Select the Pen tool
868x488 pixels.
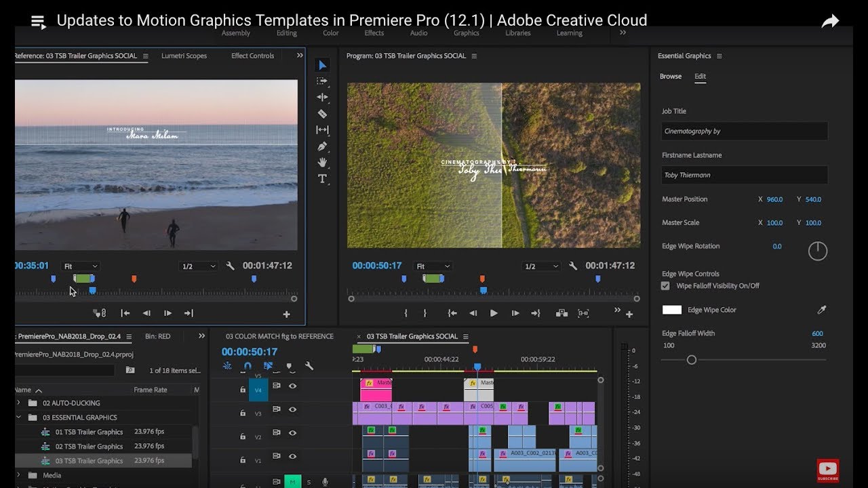[322, 146]
